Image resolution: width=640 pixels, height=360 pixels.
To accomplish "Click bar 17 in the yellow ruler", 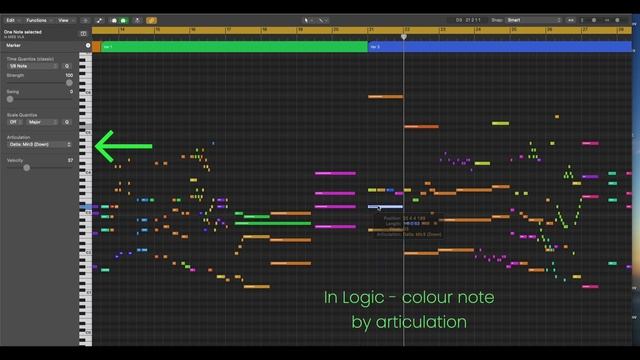I will [x=229, y=30].
